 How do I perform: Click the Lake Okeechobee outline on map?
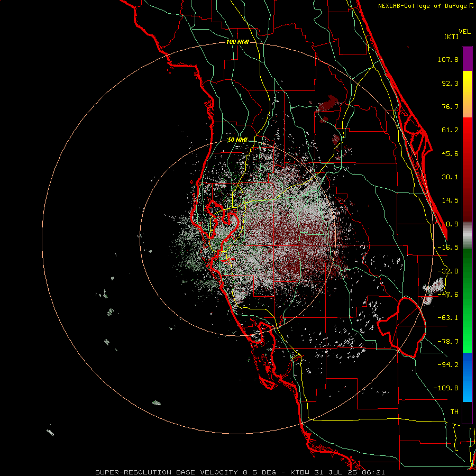[x=401, y=327]
